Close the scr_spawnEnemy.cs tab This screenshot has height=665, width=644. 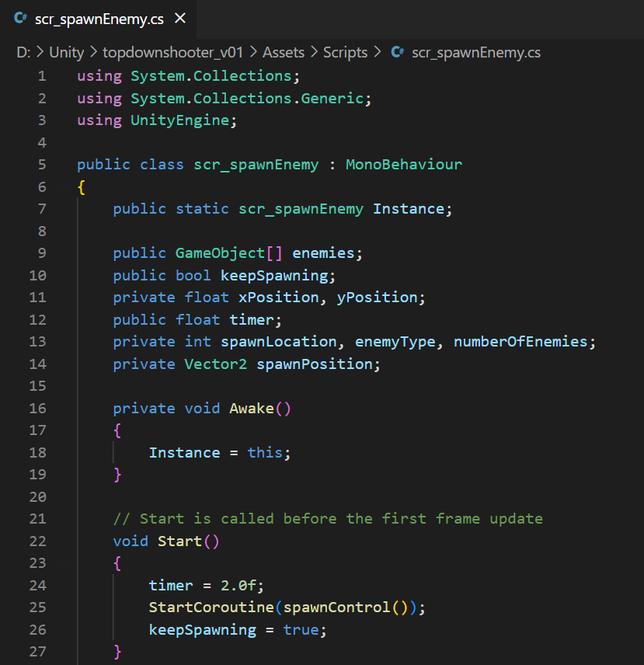(180, 19)
